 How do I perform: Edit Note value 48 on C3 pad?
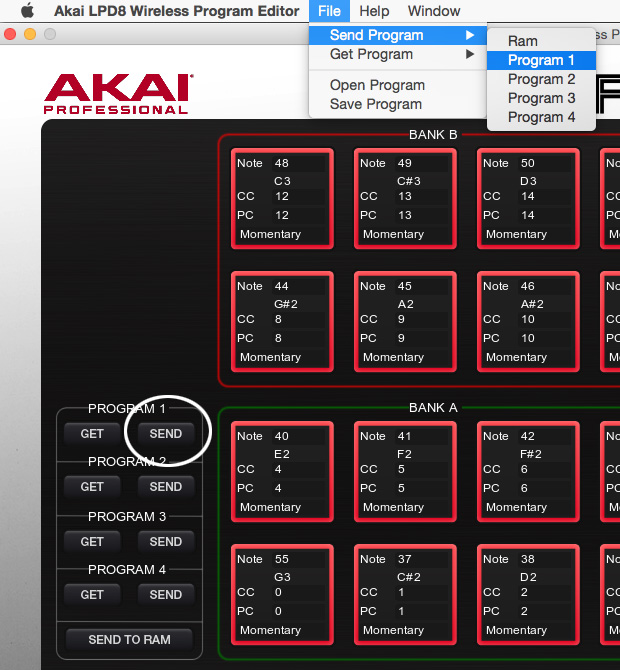299,163
